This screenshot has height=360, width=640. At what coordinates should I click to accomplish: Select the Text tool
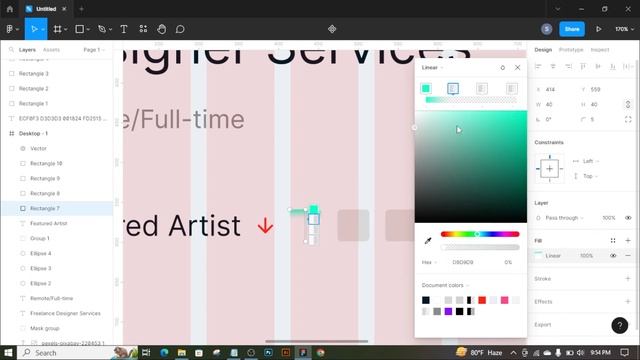tap(124, 29)
